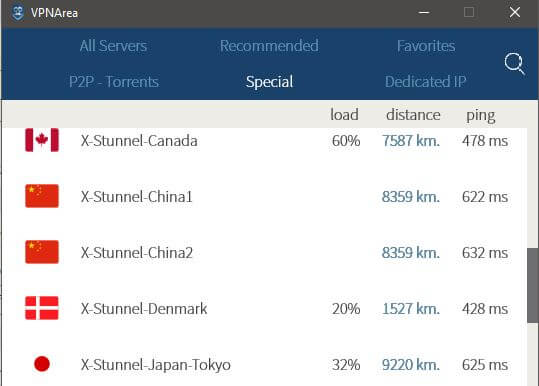Minimize the VPNArea window
539x386 pixels.
(424, 13)
